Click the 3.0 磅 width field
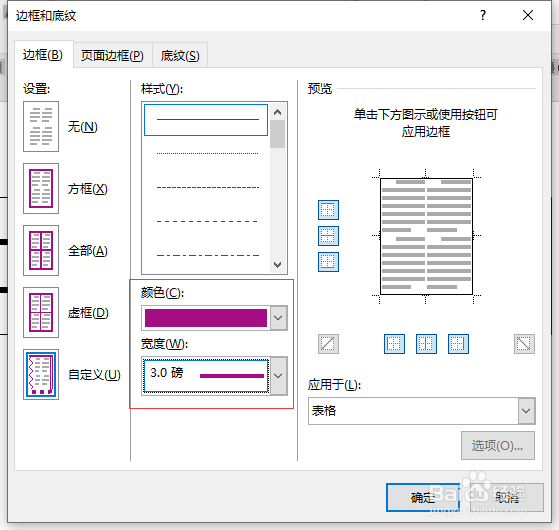The height and width of the screenshot is (530, 559). click(x=206, y=376)
